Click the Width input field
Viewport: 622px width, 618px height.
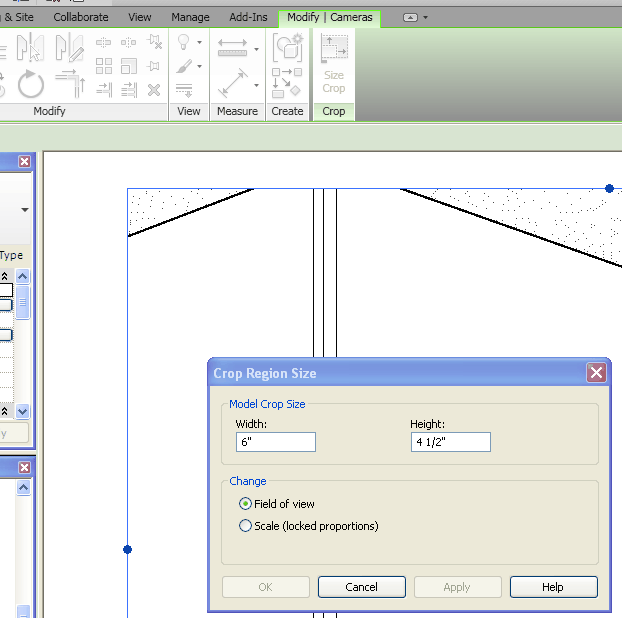(276, 442)
